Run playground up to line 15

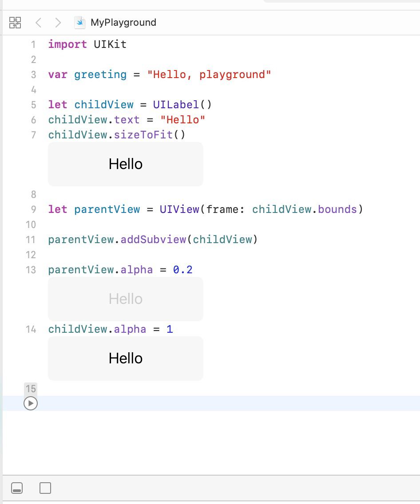[31, 403]
